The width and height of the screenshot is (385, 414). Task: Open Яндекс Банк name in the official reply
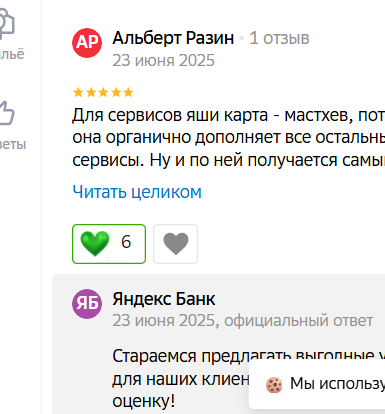(164, 299)
